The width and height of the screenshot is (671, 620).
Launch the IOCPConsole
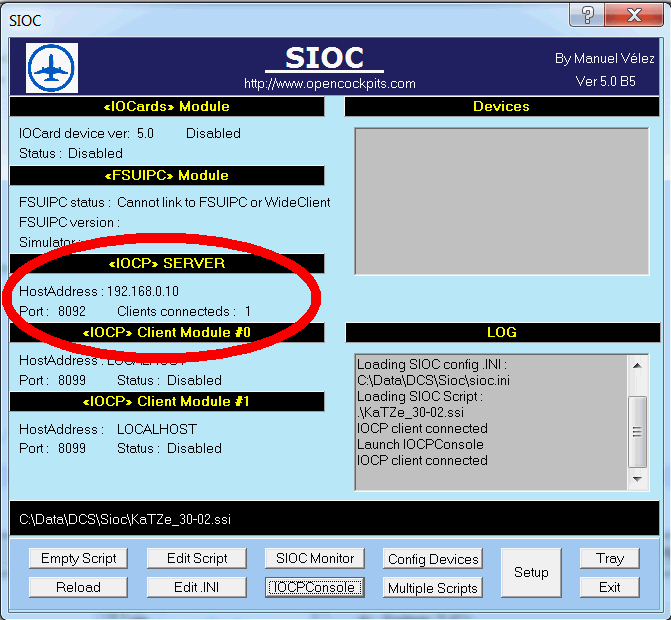[x=314, y=587]
